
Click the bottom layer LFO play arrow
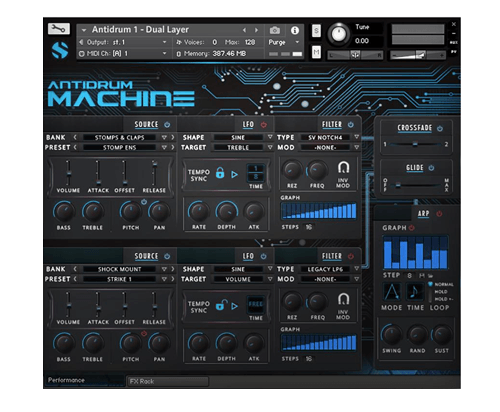point(234,306)
